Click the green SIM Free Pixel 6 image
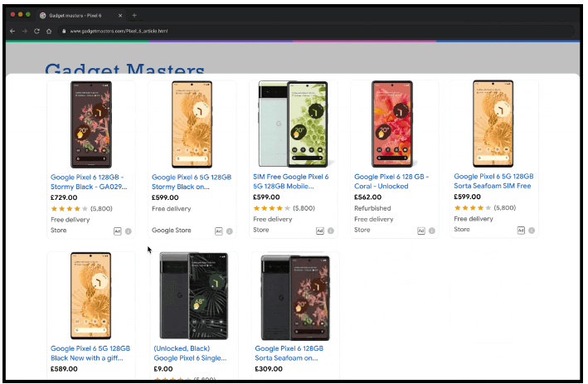The height and width of the screenshot is (384, 588). point(294,124)
